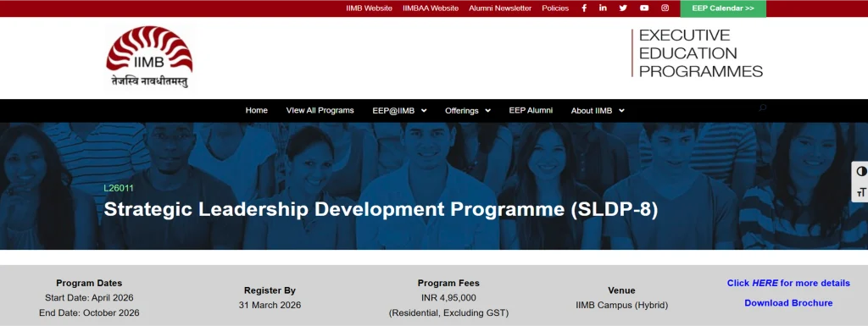Click HERE for more details link

coord(788,283)
